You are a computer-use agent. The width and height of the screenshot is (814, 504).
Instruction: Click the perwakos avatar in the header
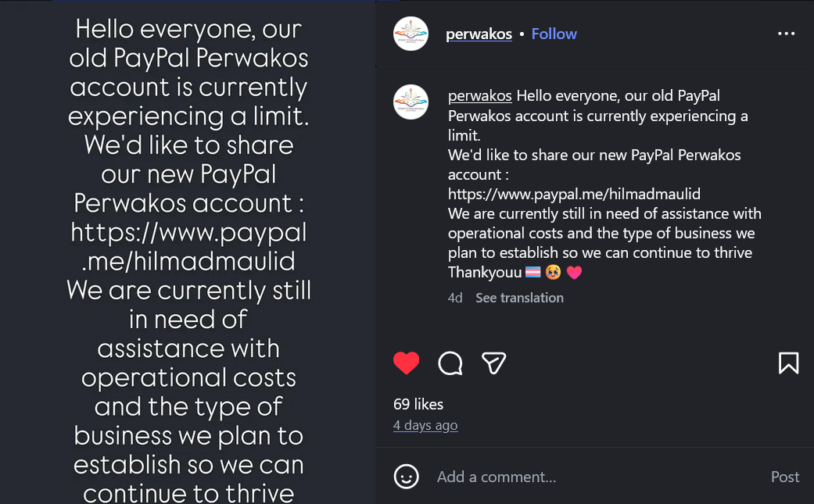(x=411, y=34)
